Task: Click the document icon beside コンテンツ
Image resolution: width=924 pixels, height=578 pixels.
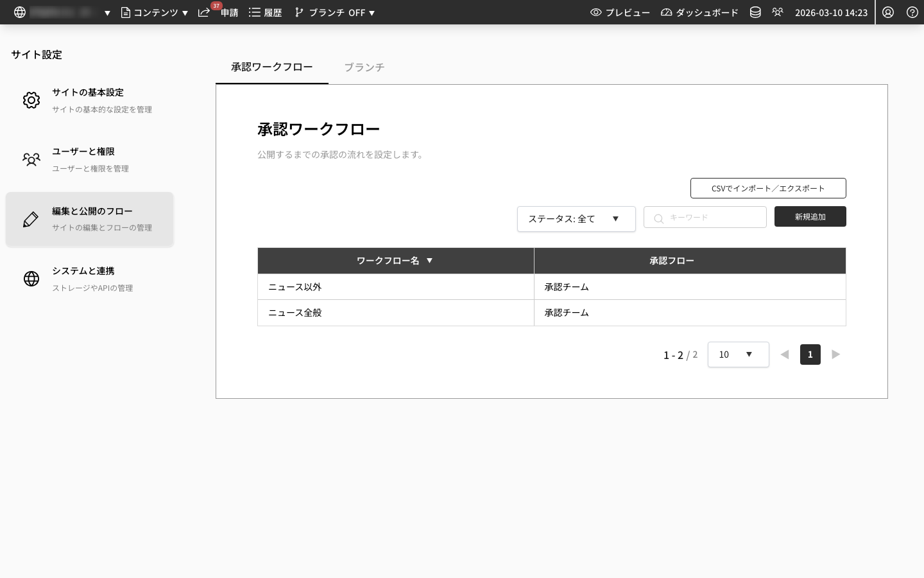Action: [x=126, y=12]
